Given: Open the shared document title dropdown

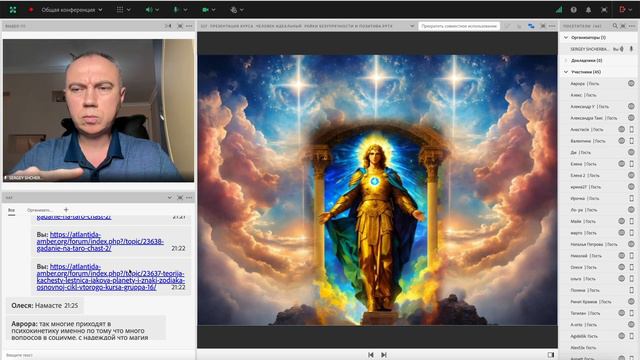Looking at the screenshot, I should [412, 26].
